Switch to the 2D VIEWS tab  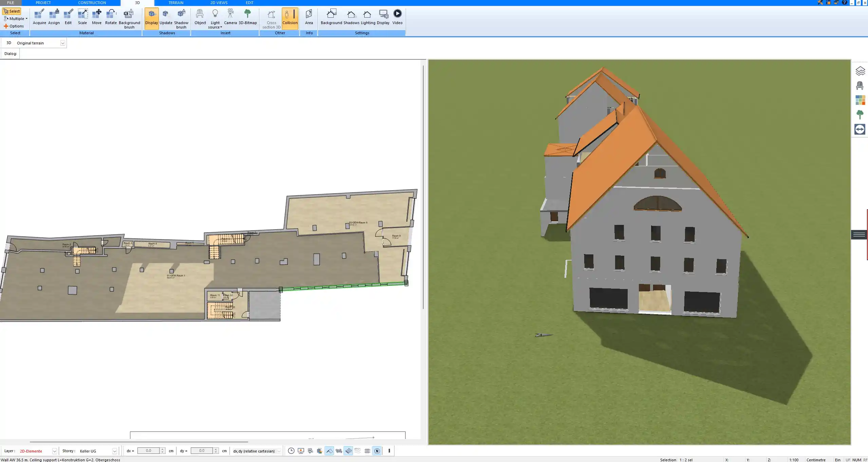click(x=219, y=3)
